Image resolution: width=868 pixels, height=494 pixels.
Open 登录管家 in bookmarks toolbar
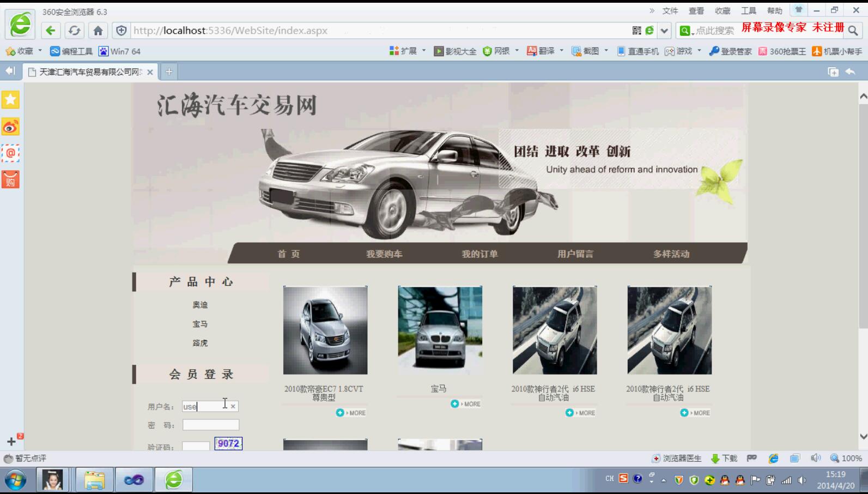click(730, 51)
